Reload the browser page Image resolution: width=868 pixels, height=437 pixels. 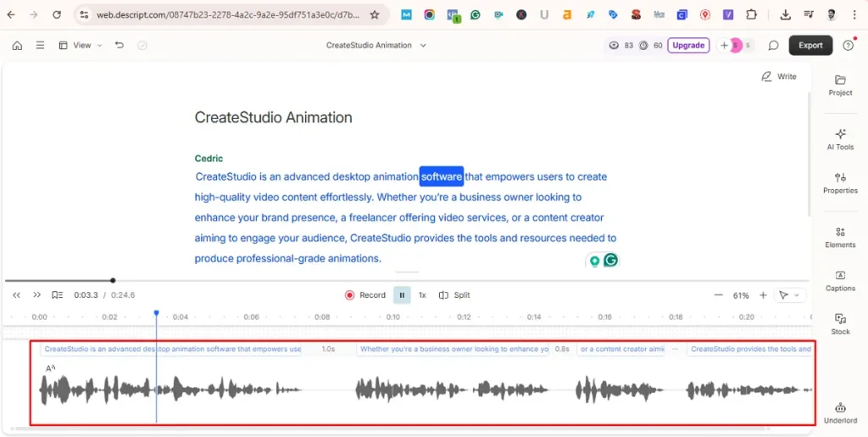(57, 15)
